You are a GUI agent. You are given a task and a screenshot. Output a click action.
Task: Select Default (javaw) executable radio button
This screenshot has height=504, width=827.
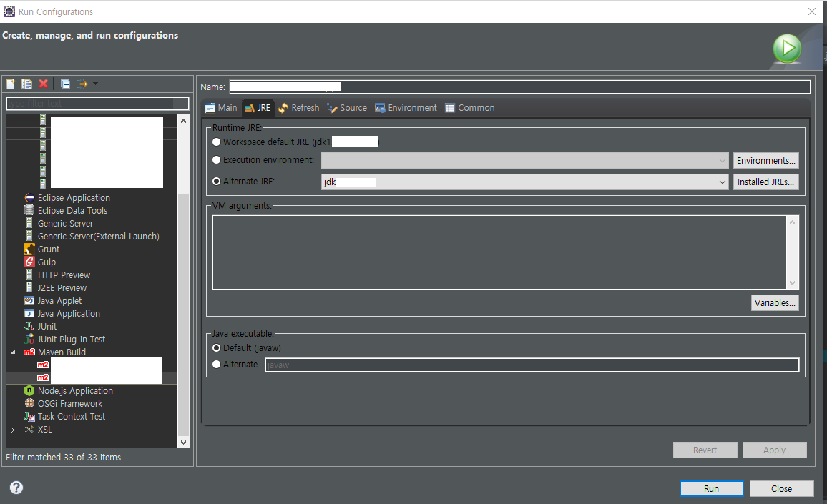(x=216, y=348)
